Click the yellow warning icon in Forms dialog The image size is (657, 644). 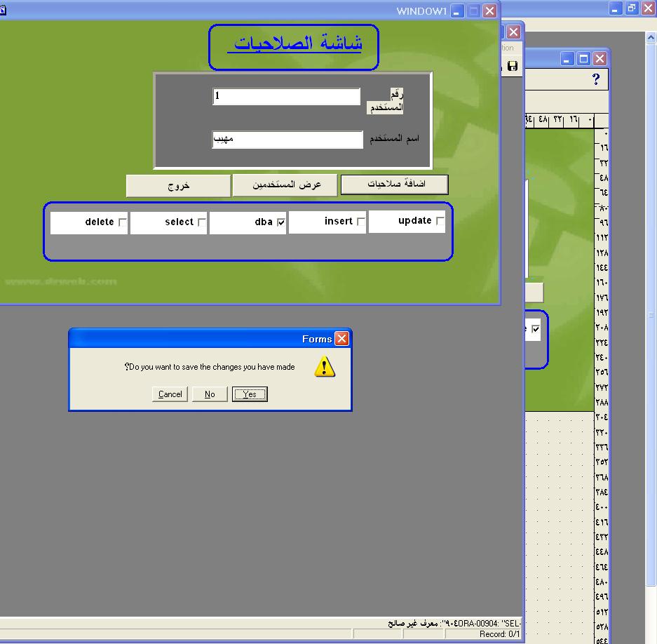click(x=324, y=366)
